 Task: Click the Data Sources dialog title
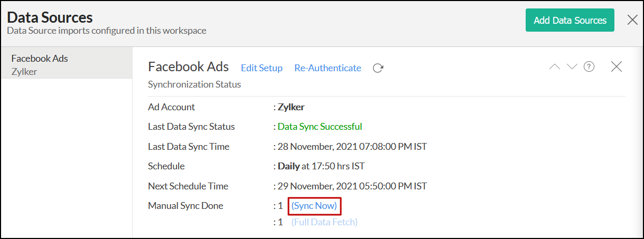(50, 17)
